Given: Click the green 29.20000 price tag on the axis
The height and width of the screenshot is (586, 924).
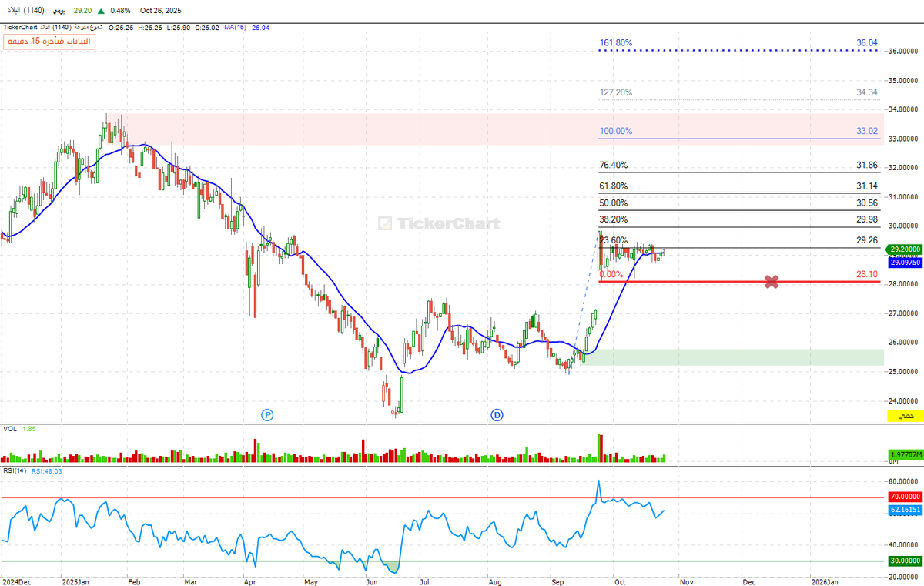Looking at the screenshot, I should pyautogui.click(x=906, y=249).
